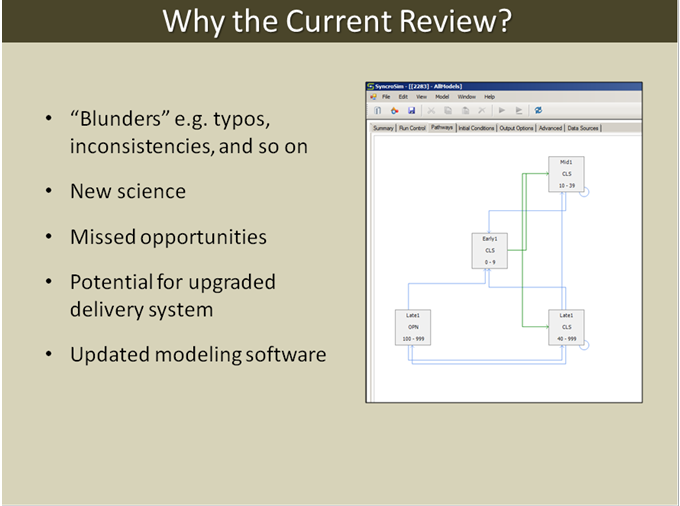This screenshot has width=680, height=506.
Task: Click the Delete X toolbar icon
Action: tap(482, 111)
